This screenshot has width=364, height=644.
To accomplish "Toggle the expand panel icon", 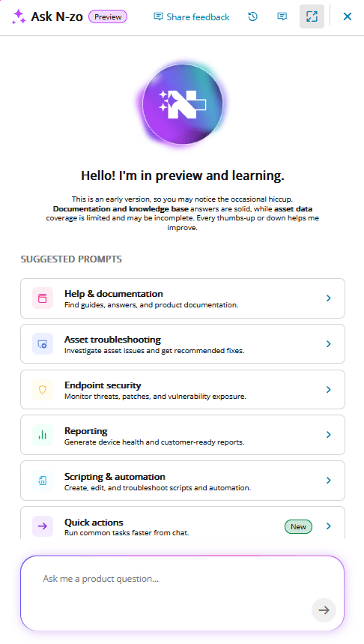I will pos(312,16).
